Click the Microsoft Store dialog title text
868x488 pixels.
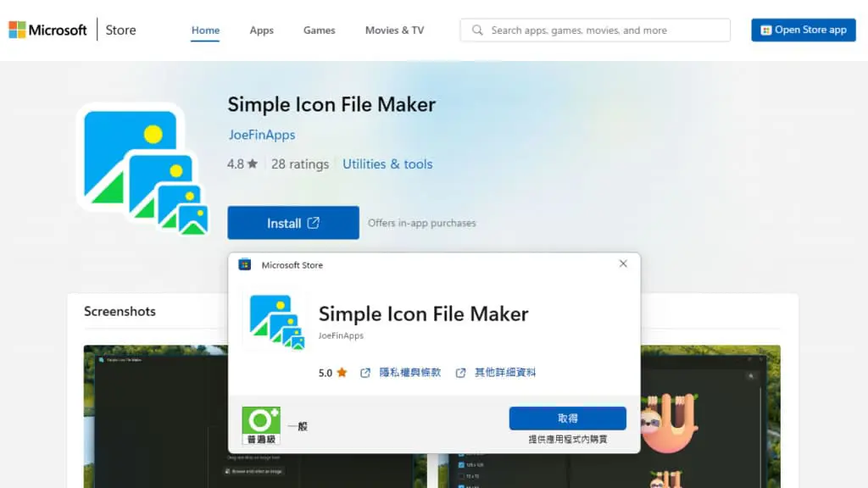[292, 265]
